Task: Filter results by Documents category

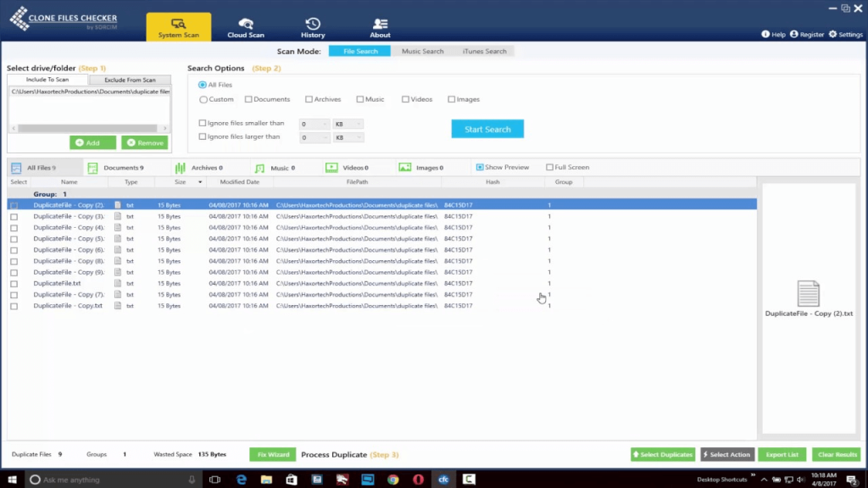Action: pyautogui.click(x=115, y=168)
